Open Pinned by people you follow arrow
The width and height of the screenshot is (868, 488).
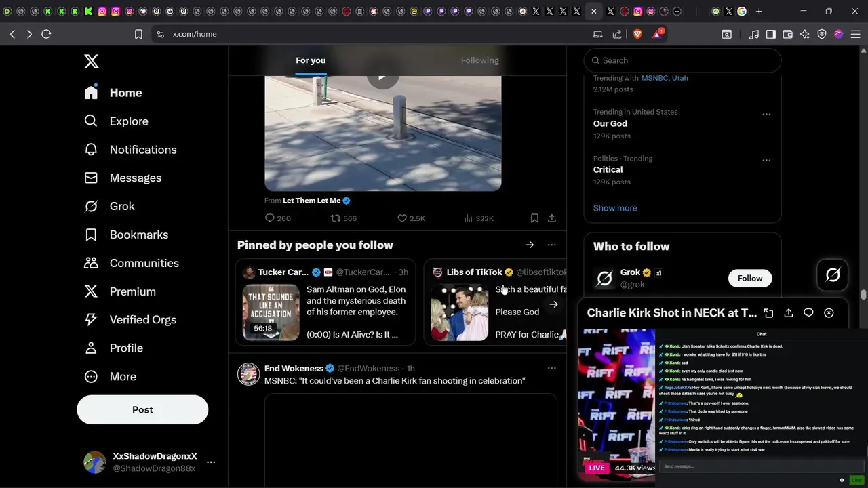tap(530, 245)
